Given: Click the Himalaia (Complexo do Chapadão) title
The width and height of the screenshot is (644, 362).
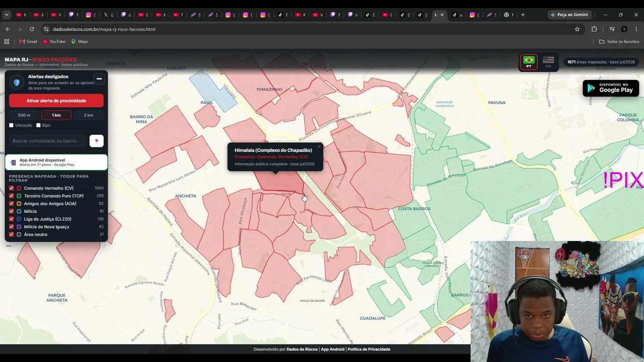Looking at the screenshot, I should [273, 150].
